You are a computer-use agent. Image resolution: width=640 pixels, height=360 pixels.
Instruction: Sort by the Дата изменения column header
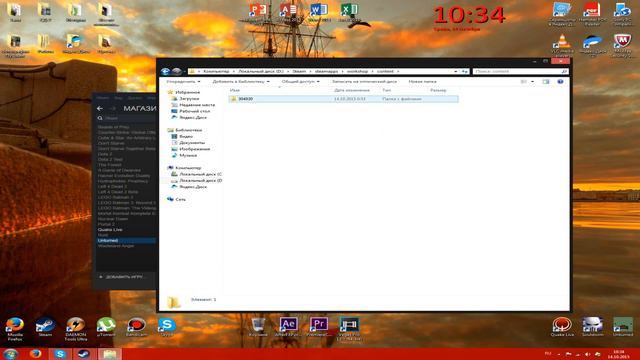[x=351, y=90]
